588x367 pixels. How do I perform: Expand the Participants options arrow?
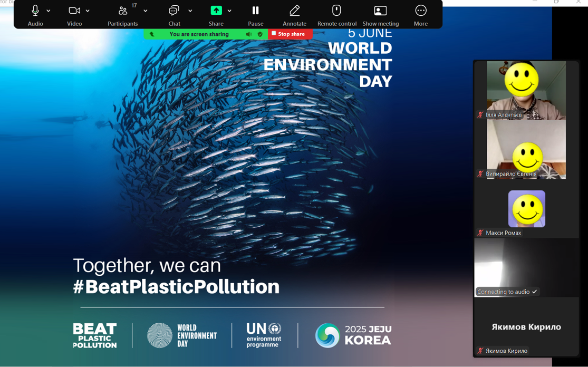[146, 11]
